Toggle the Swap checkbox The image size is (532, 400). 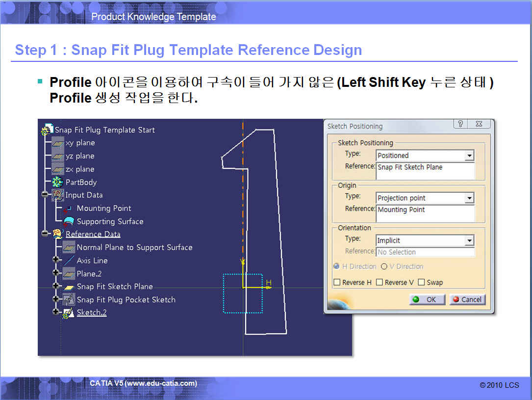pyautogui.click(x=421, y=283)
